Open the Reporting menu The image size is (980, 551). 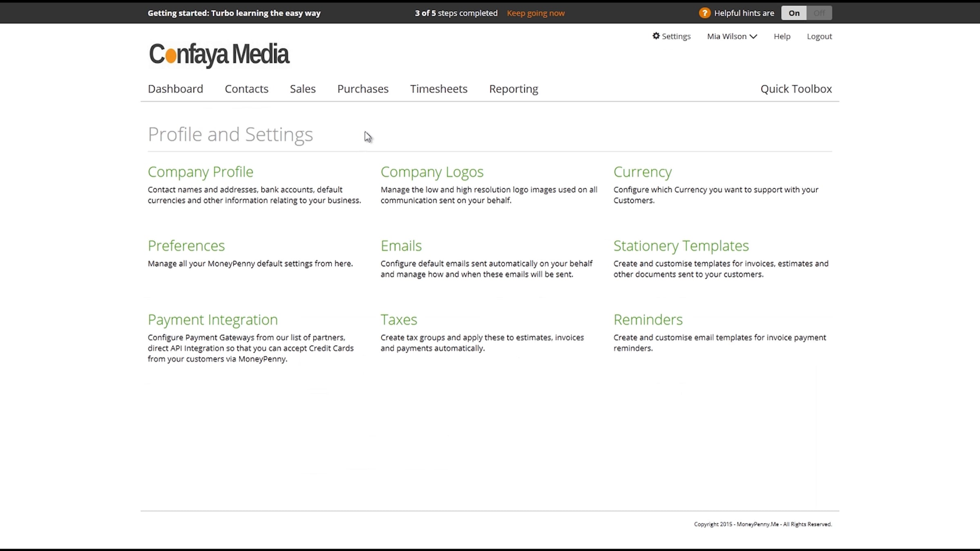[x=513, y=89]
